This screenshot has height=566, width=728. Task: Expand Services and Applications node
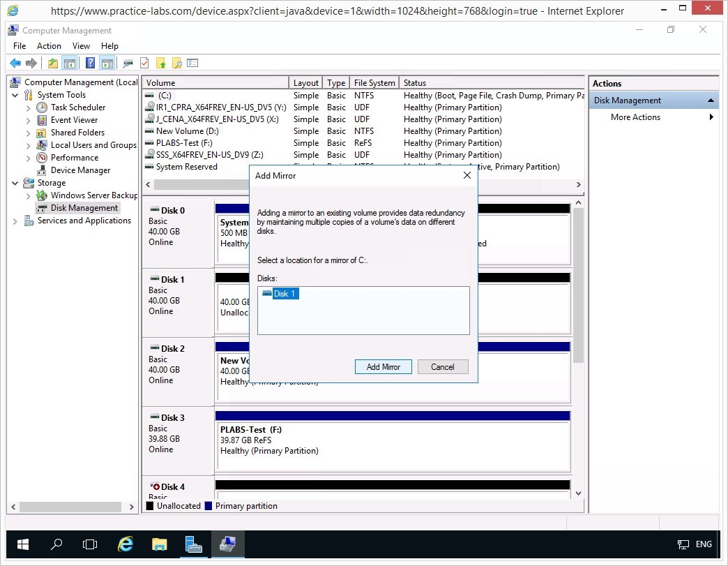(x=15, y=221)
